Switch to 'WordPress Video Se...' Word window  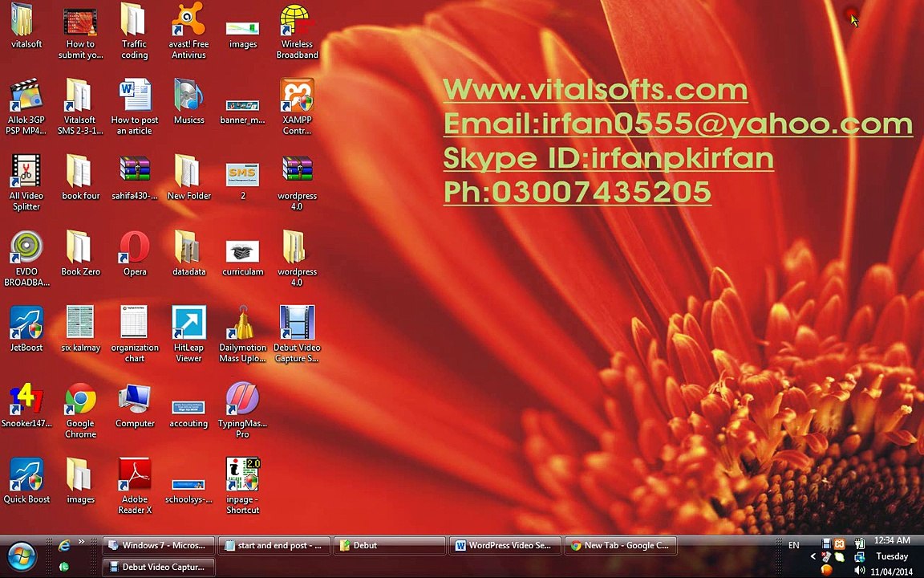[x=505, y=546]
